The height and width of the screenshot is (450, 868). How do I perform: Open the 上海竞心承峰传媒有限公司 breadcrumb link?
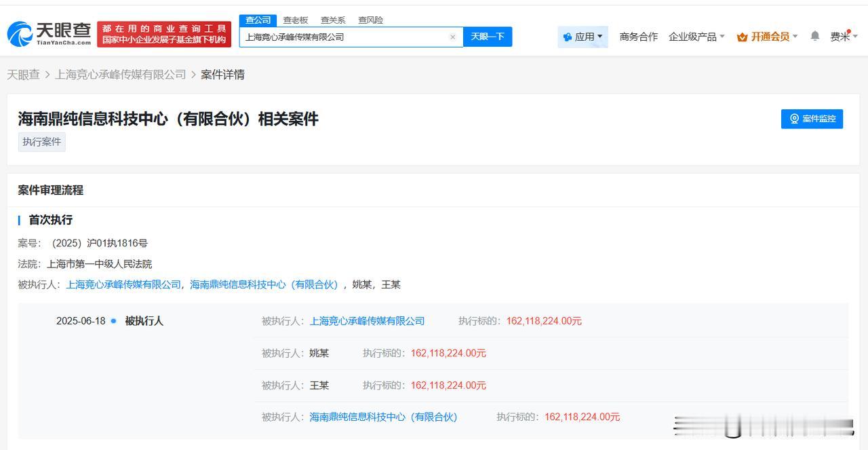[121, 75]
